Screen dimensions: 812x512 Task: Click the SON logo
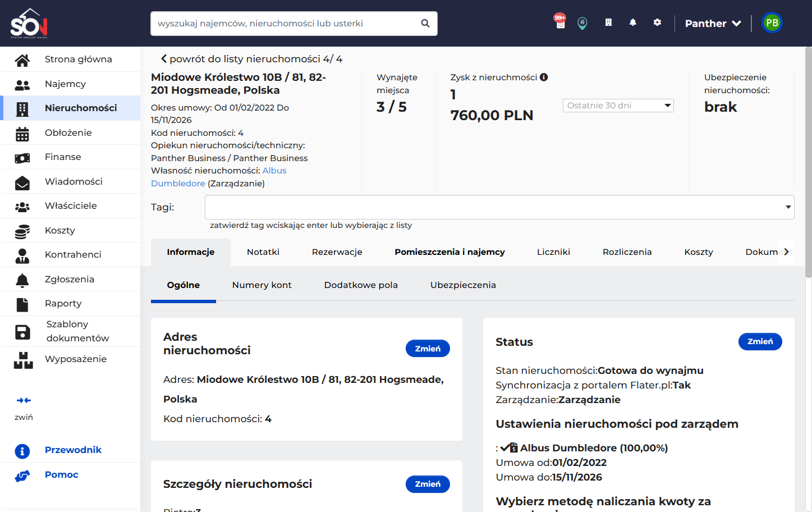[x=29, y=24]
